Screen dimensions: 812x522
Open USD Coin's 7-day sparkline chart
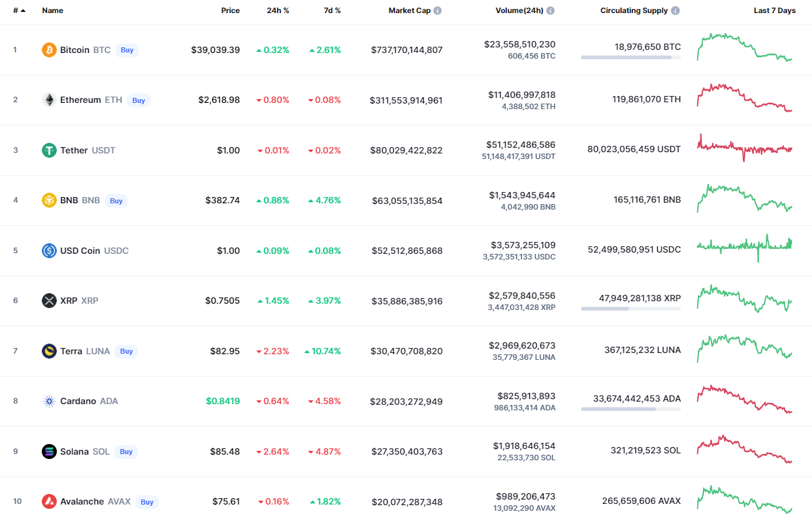click(745, 248)
